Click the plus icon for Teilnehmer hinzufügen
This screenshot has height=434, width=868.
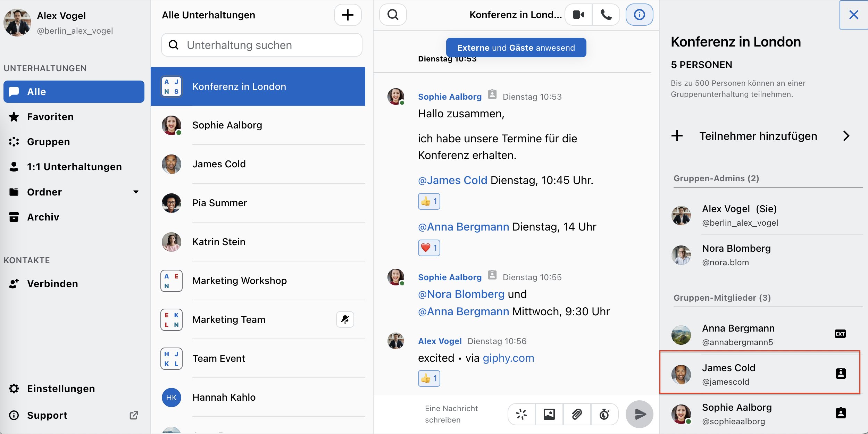coord(677,136)
